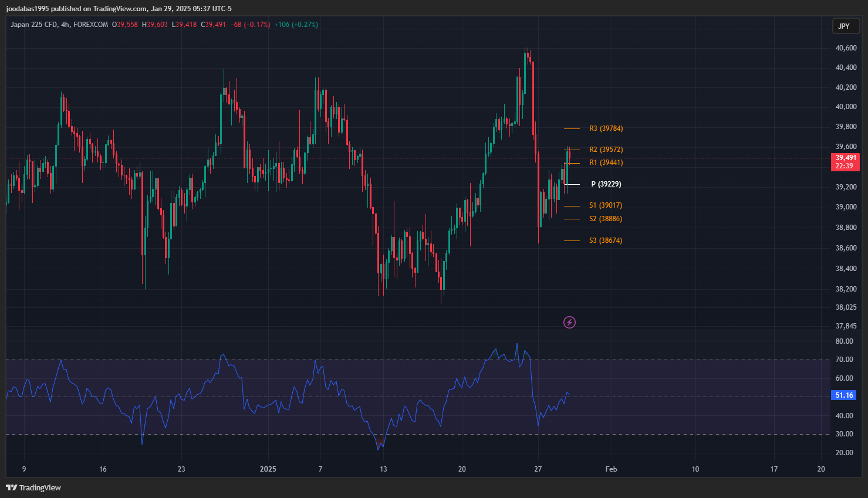Click the Japan 225 CFD symbol title
Image resolution: width=868 pixels, height=498 pixels.
click(x=33, y=25)
